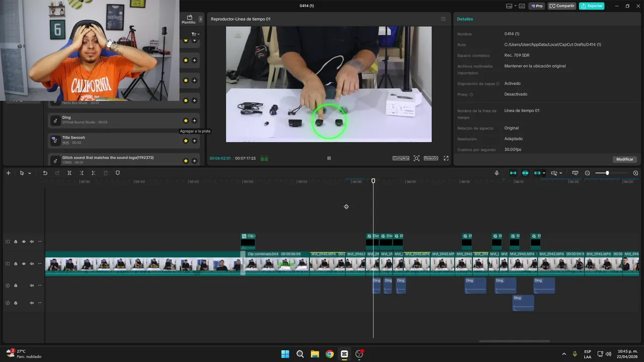
Task: Zoom out the timeline
Action: pyautogui.click(x=587, y=173)
